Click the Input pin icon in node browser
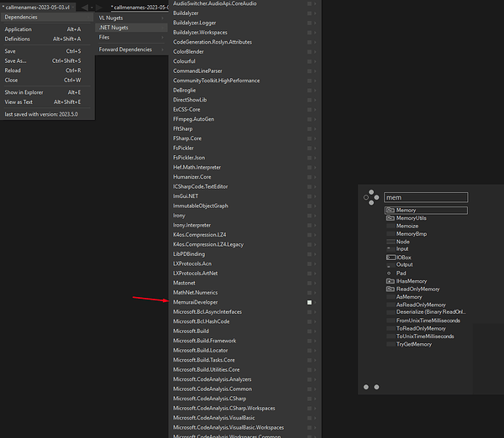Viewport: 504px width, 438px height. click(389, 249)
